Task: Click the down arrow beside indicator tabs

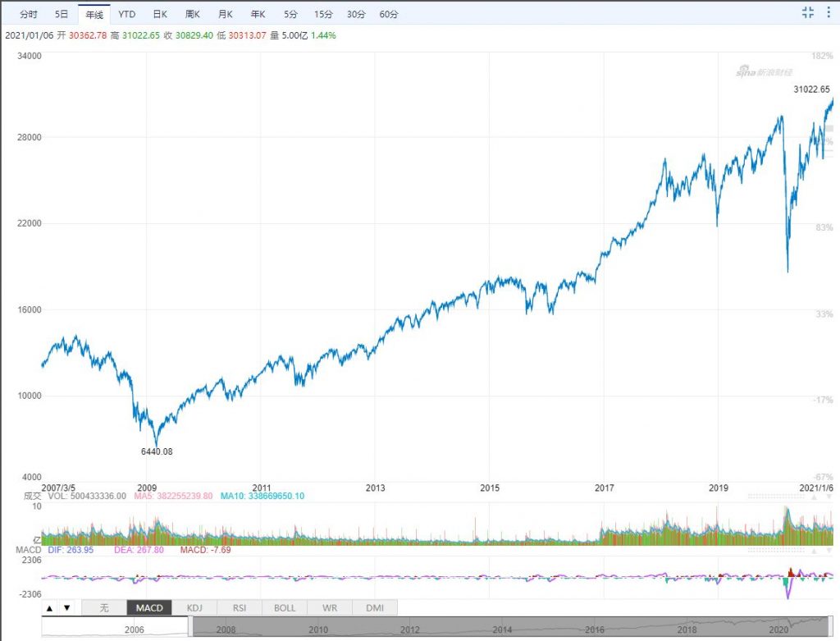Action: pos(66,608)
